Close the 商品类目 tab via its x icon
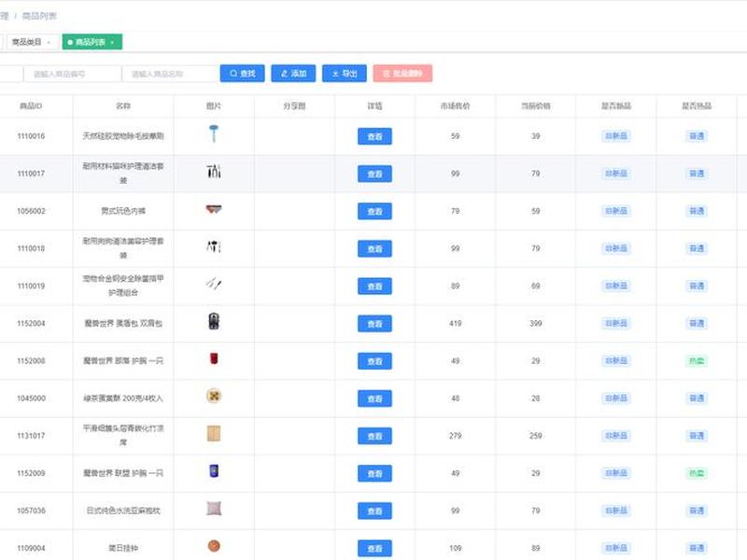Image resolution: width=747 pixels, height=560 pixels. 49,42
